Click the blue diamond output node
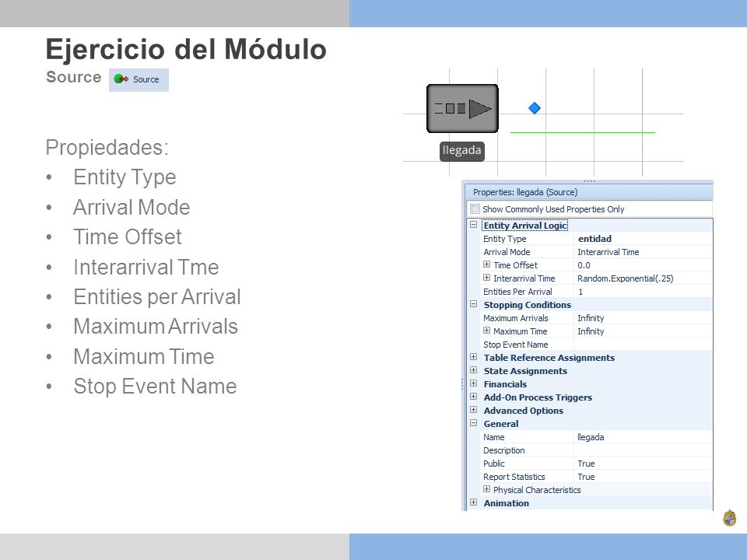Viewport: 747px width, 560px height. pos(535,108)
